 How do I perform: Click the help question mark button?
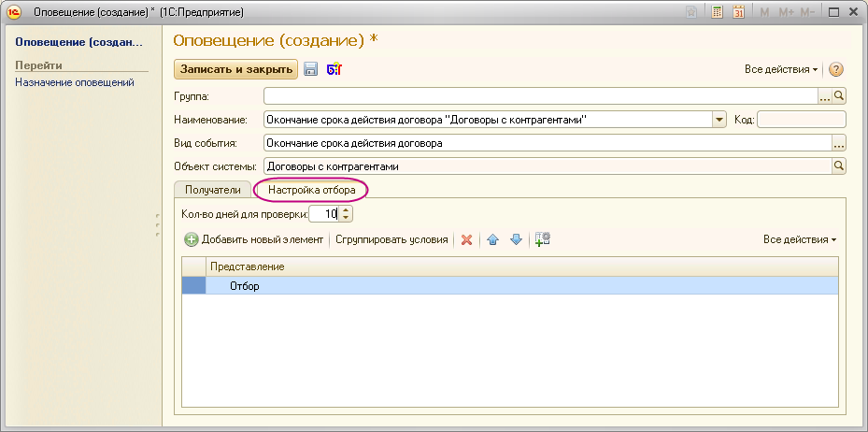click(x=836, y=70)
